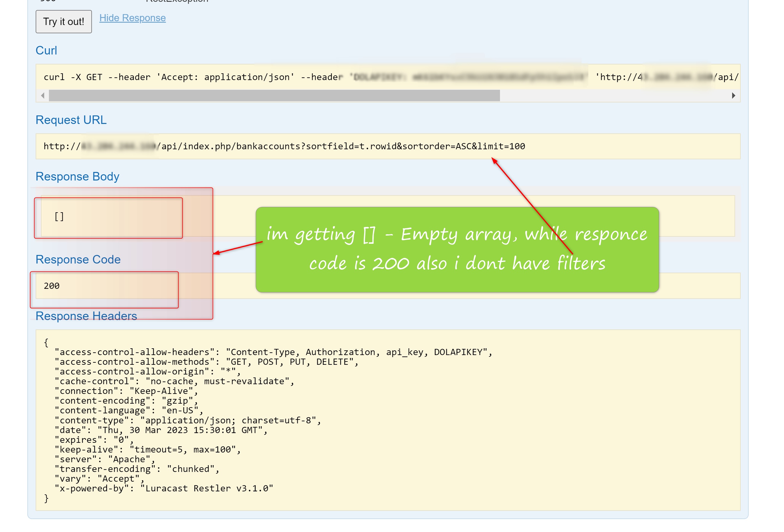Click the Request URL text ending limit=100
This screenshot has height=532, width=784.
coord(284,146)
